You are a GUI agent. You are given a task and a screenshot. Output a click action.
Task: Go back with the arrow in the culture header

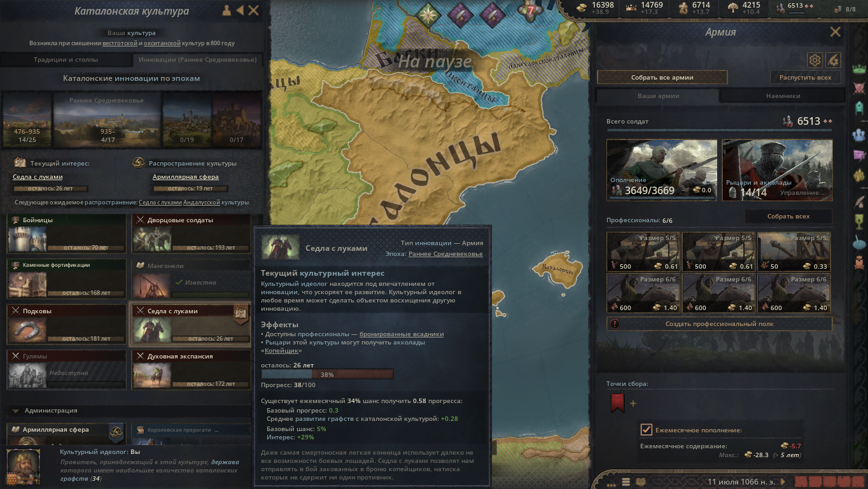point(240,11)
